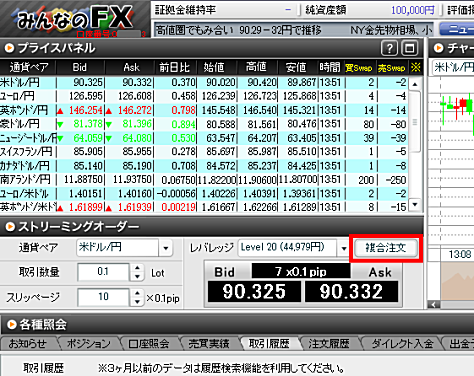
Task: Click the 取引数量 lot input field
Action: (103, 272)
